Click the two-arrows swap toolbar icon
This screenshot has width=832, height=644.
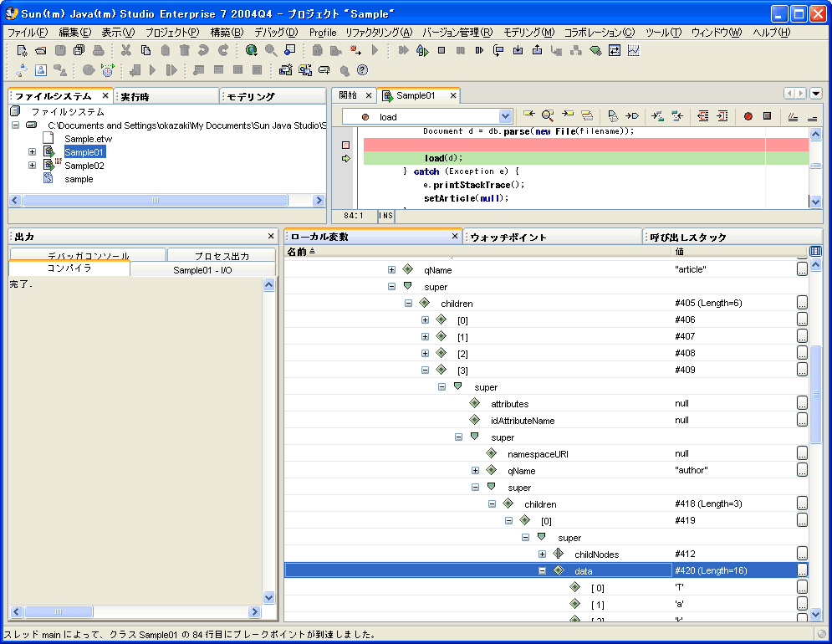tap(615, 50)
